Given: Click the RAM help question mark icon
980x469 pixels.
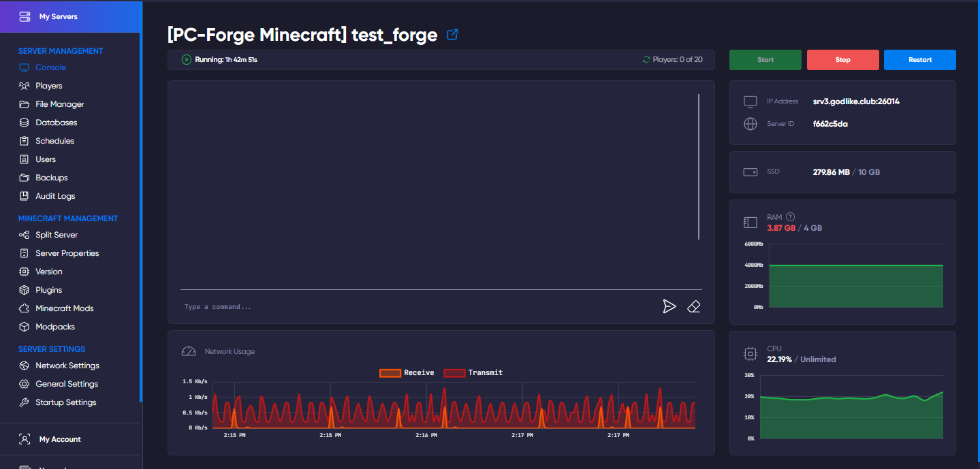Looking at the screenshot, I should click(x=791, y=217).
